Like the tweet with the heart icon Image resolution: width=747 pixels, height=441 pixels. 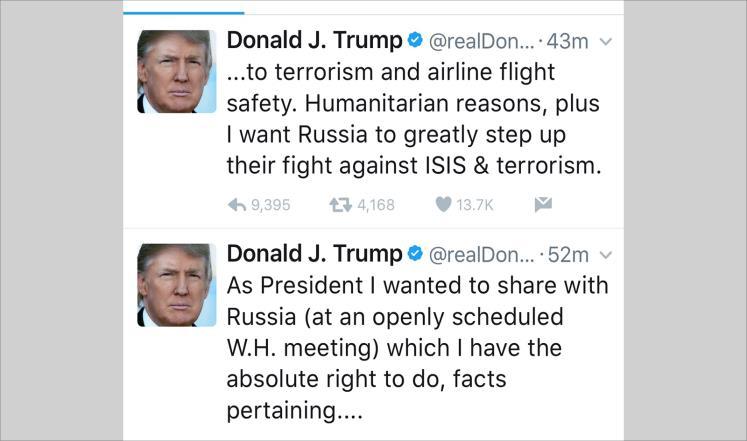coord(443,205)
